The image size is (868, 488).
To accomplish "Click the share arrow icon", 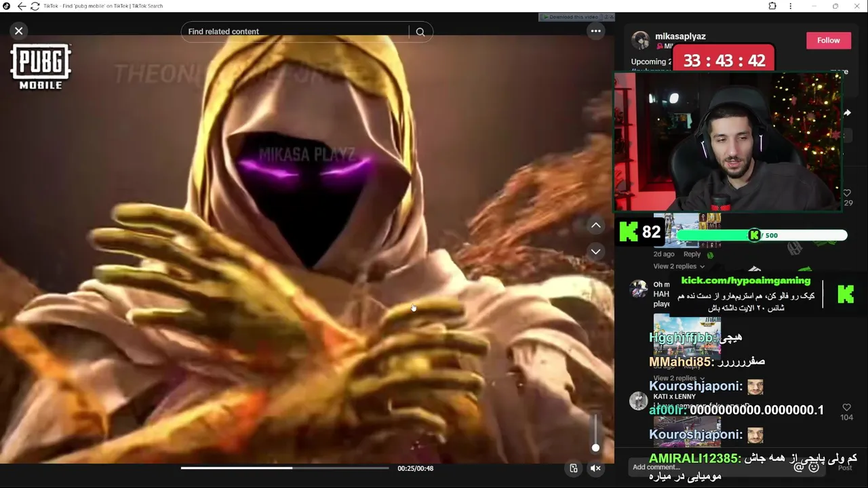I will tap(847, 113).
